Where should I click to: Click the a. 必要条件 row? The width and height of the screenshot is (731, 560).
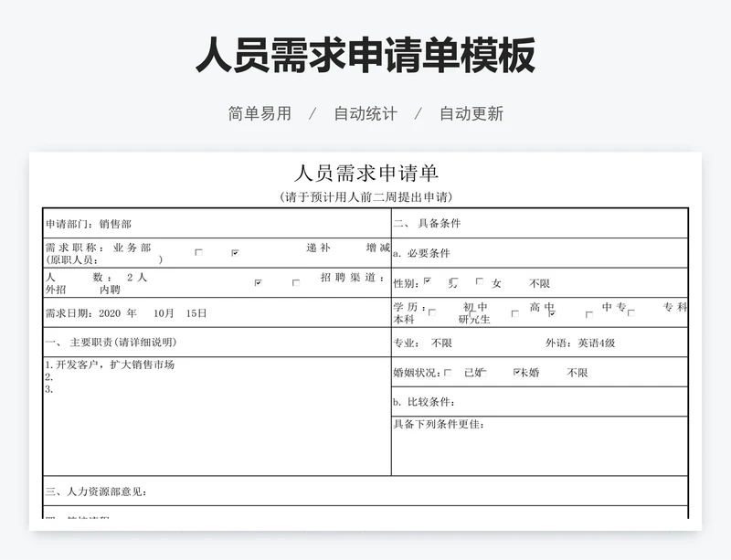pos(540,253)
